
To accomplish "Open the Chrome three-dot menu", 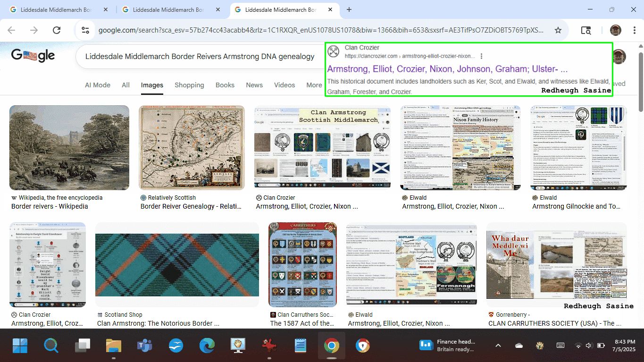I will coord(634,30).
